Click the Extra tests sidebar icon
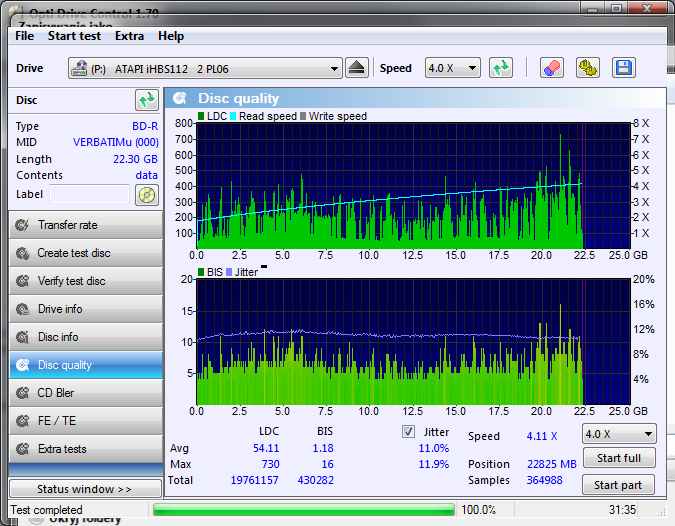The width and height of the screenshot is (675, 526). pos(22,449)
